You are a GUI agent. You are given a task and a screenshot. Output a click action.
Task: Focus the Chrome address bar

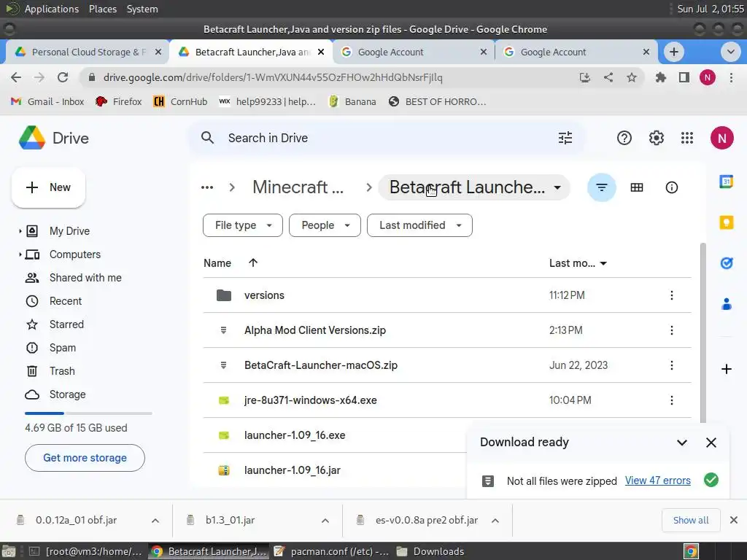329,77
